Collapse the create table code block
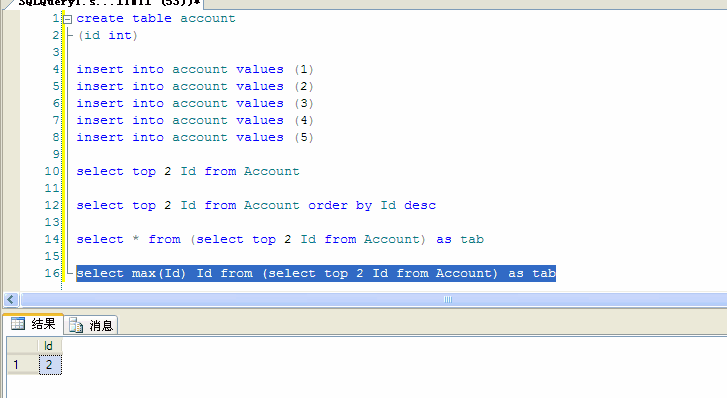727x398 pixels. point(68,19)
